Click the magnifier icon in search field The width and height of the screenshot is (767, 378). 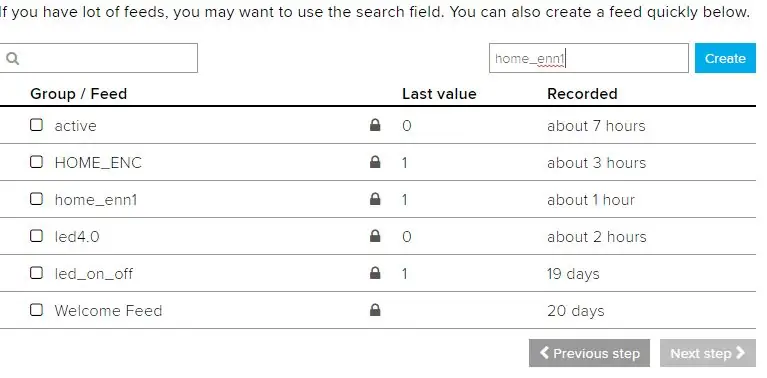(x=13, y=59)
